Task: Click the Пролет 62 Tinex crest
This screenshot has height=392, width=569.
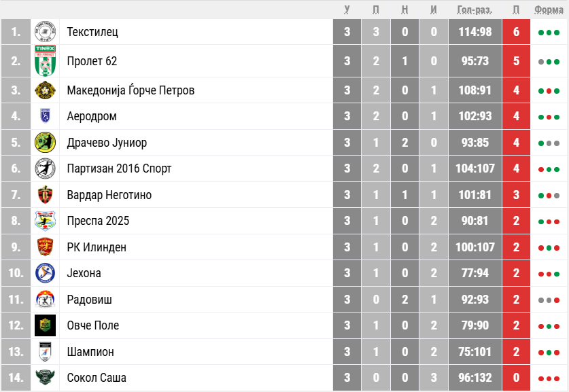Action: [45, 61]
